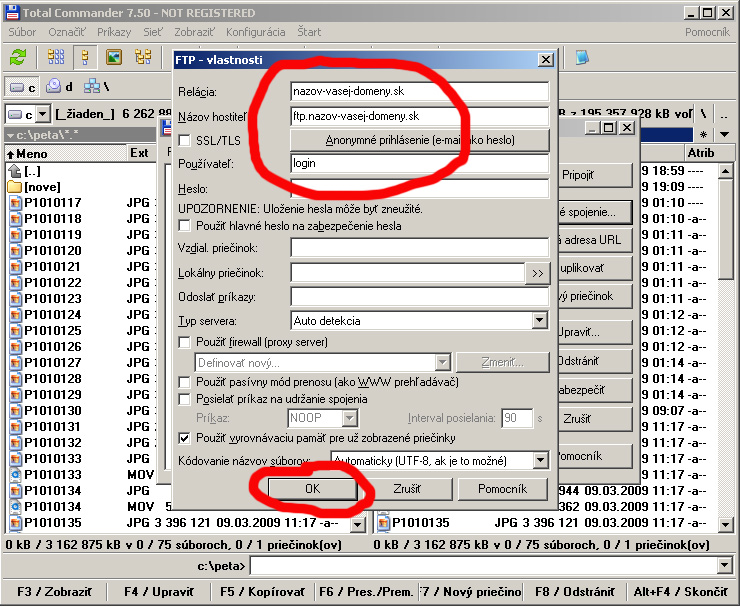The image size is (740, 607).
Task: Click the directory tree toolbar icon
Action: [x=143, y=57]
